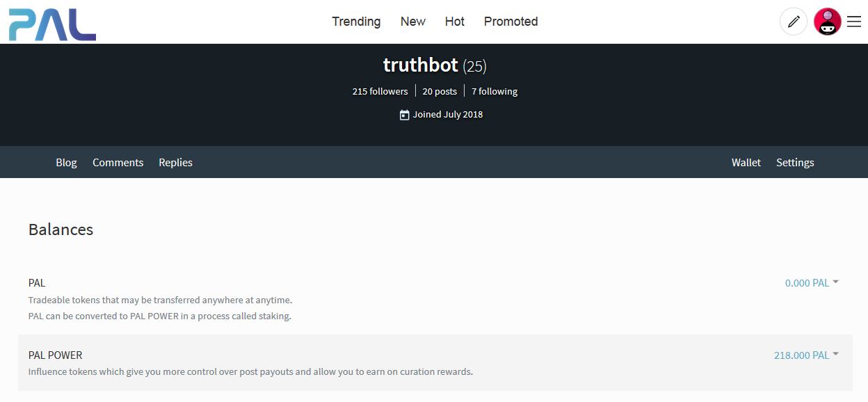Expand the 218.000 PAL power dropdown

[806, 355]
